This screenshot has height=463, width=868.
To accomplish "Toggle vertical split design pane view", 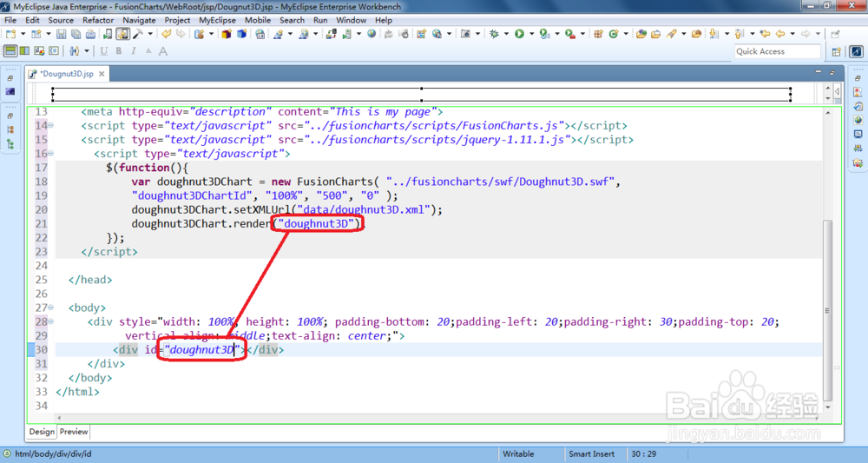I will point(24,51).
